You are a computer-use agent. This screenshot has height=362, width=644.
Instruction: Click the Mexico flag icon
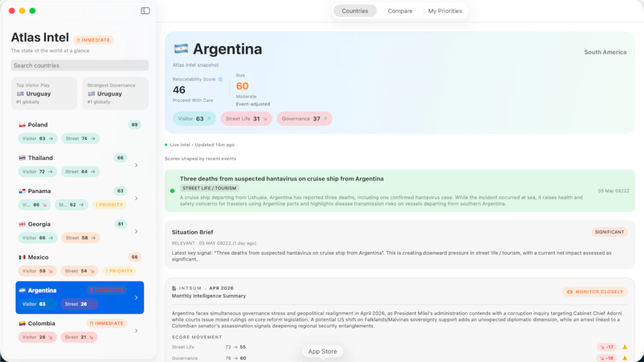pos(22,257)
